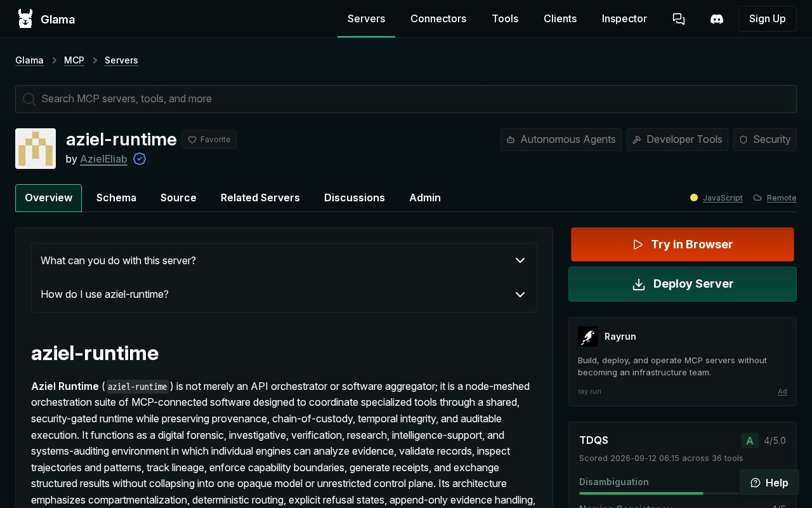The width and height of the screenshot is (812, 508).
Task: Switch to the Related Servers tab
Action: click(260, 198)
